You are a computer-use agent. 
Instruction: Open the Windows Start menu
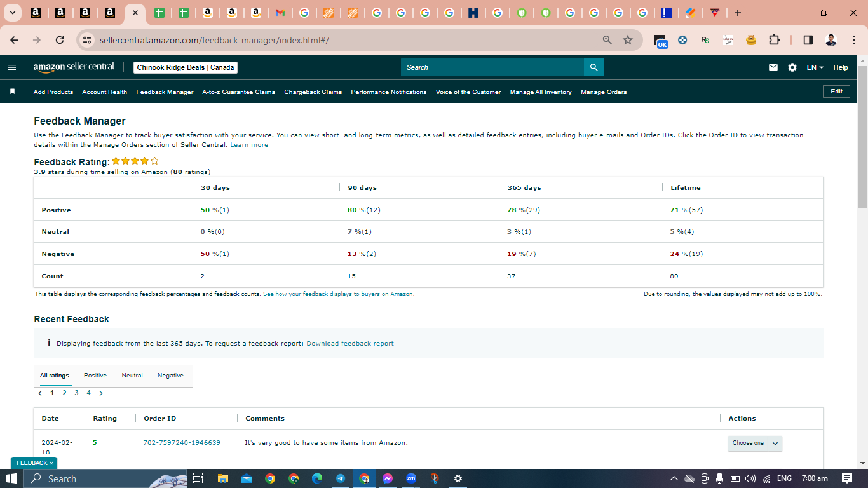pyautogui.click(x=11, y=478)
